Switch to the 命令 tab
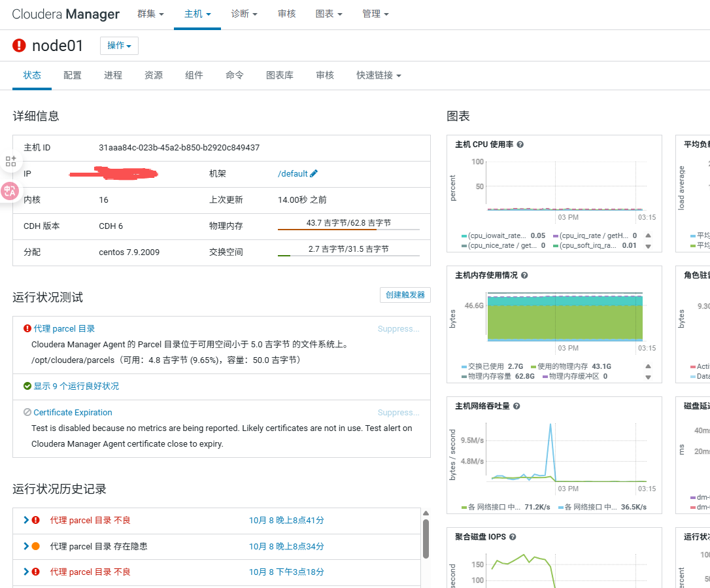Viewport: 710px width, 588px height. pos(235,75)
